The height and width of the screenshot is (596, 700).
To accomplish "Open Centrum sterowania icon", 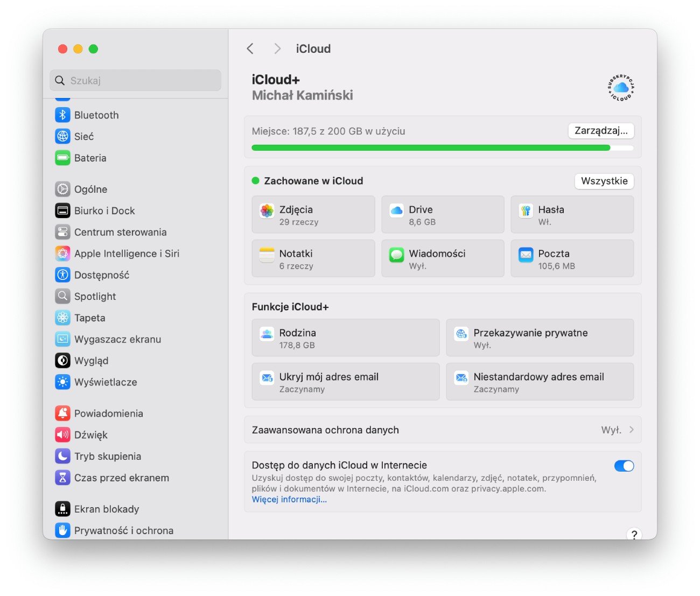I will pos(62,232).
